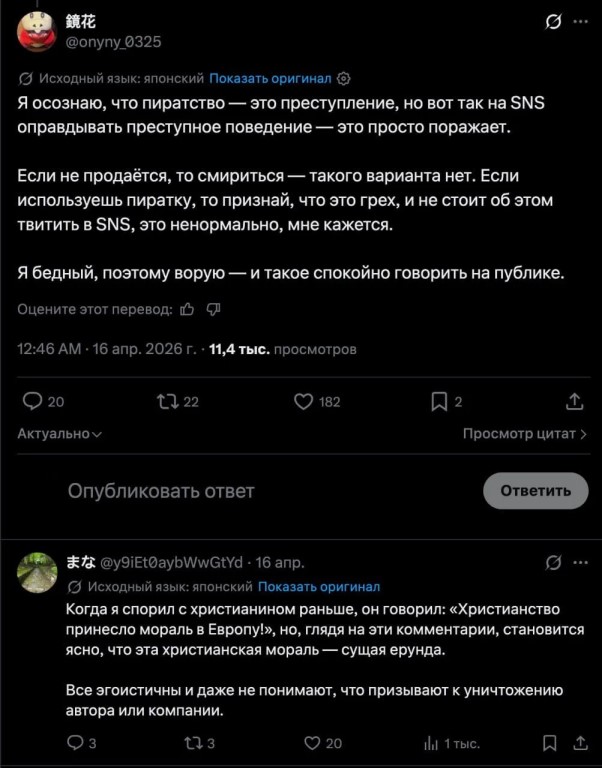View analytics on まな's reply

(x=432, y=743)
